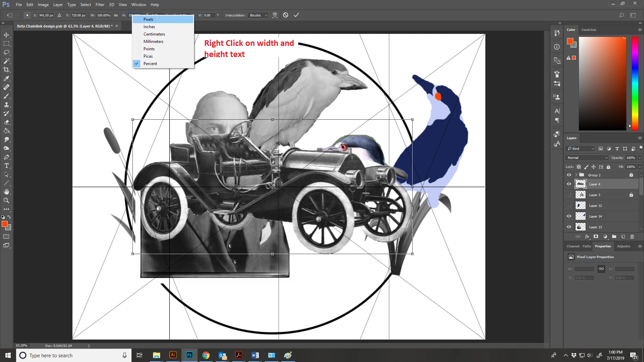Commit the transform with the checkmark

coord(296,15)
